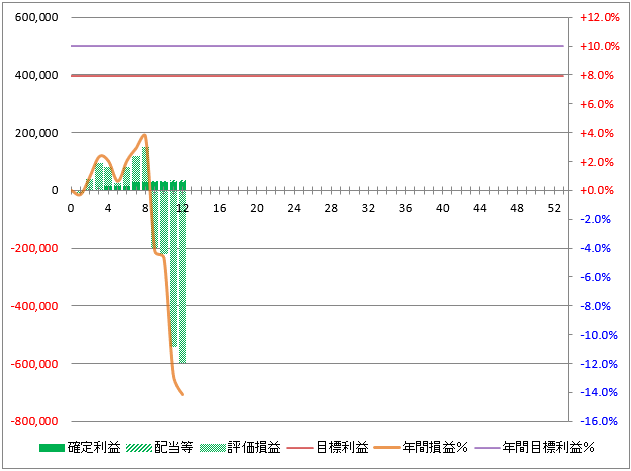Click the 確定利益 legend entry

pyautogui.click(x=80, y=447)
